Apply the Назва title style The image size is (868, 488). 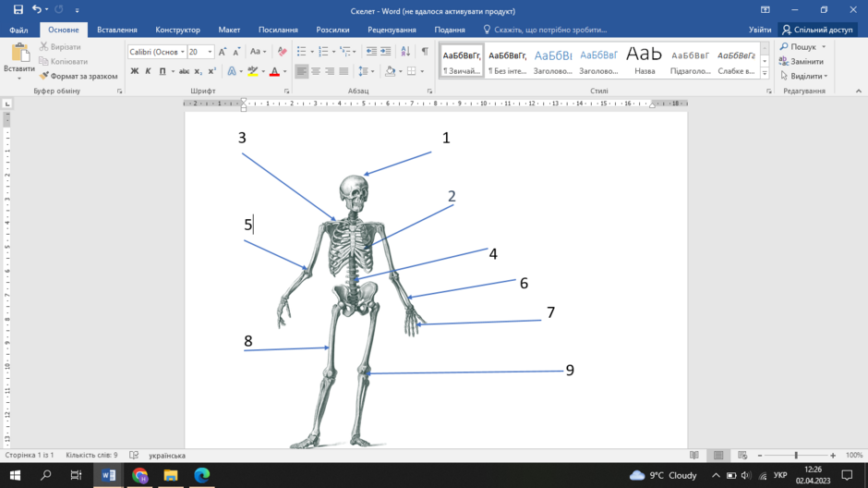click(645, 61)
